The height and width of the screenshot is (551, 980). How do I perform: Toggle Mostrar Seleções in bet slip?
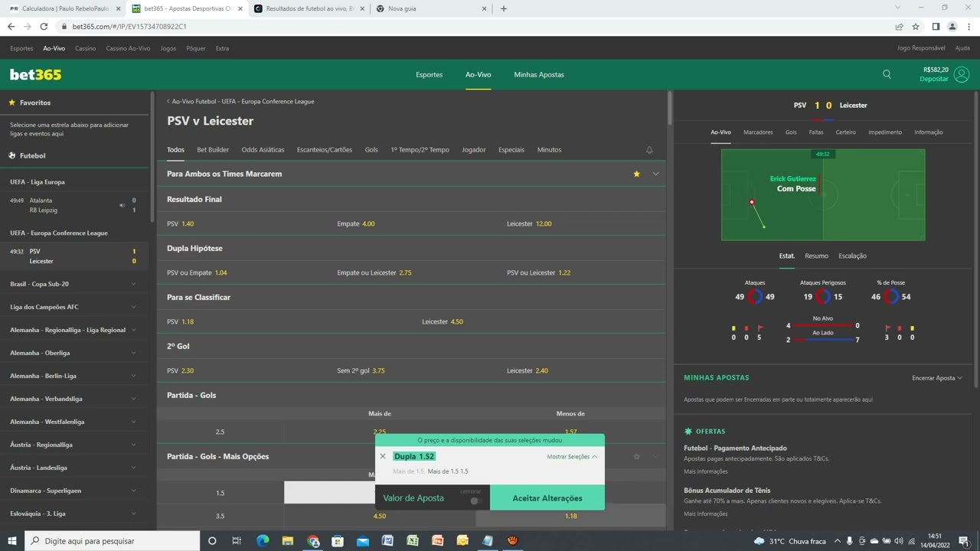click(x=572, y=457)
